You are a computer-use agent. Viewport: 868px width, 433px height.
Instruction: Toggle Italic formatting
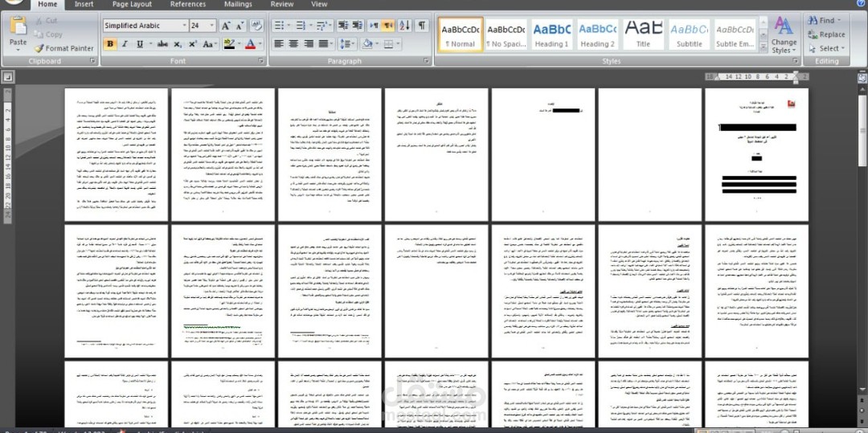point(125,43)
